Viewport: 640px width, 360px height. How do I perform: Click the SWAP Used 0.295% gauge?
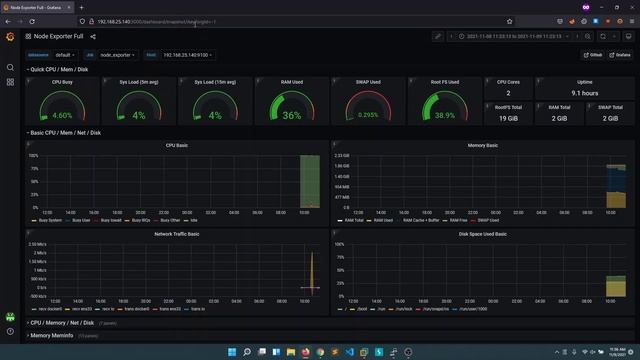[368, 106]
